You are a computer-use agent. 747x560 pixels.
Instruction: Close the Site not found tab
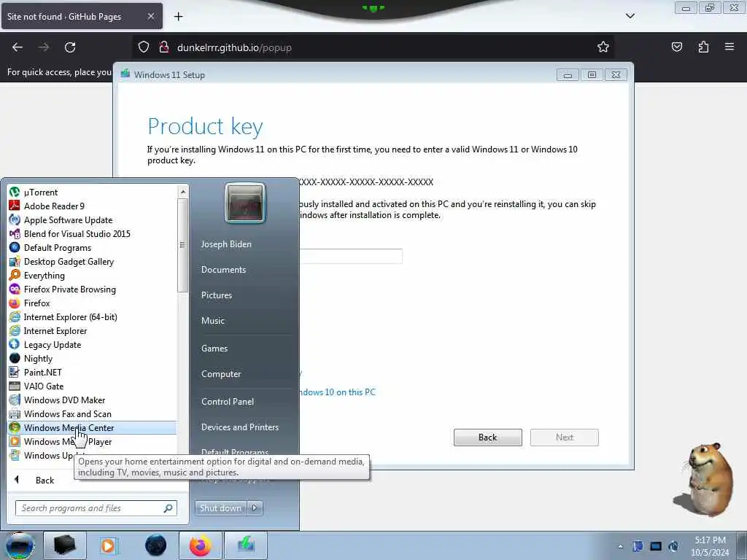point(150,16)
